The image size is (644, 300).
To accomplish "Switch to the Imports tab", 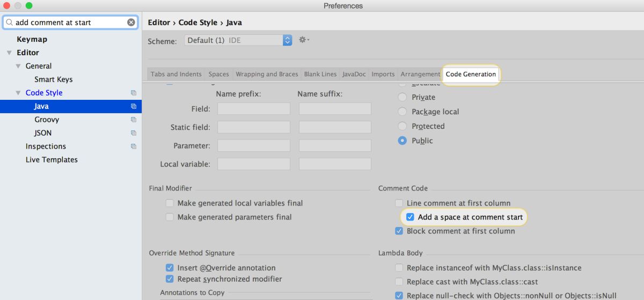I will pyautogui.click(x=383, y=74).
